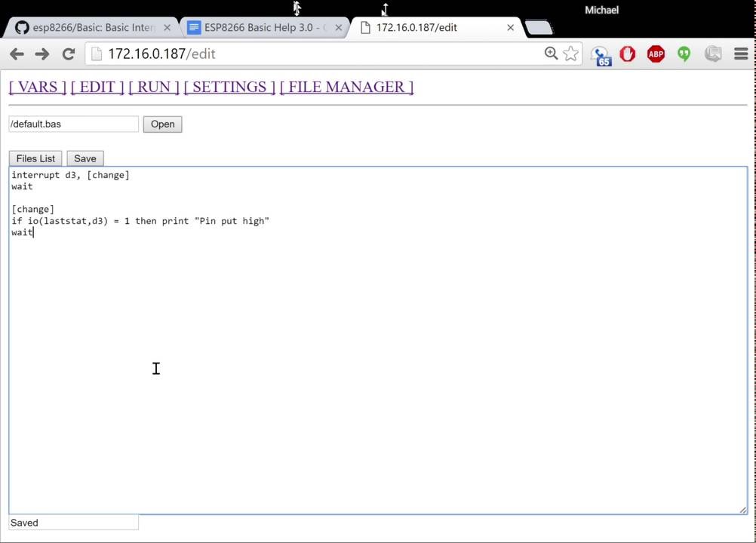The image size is (756, 543).
Task: Open the FILE MANAGER link
Action: [x=346, y=87]
